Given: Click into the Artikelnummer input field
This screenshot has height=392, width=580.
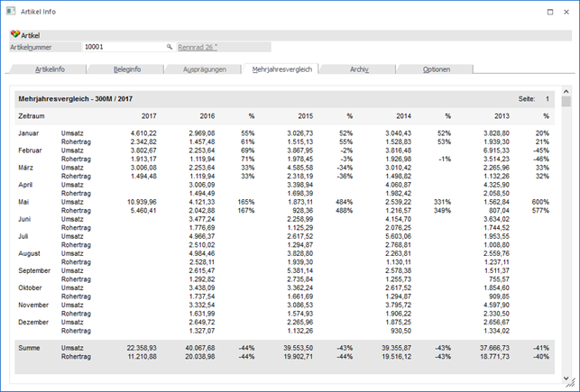Looking at the screenshot, I should (122, 46).
